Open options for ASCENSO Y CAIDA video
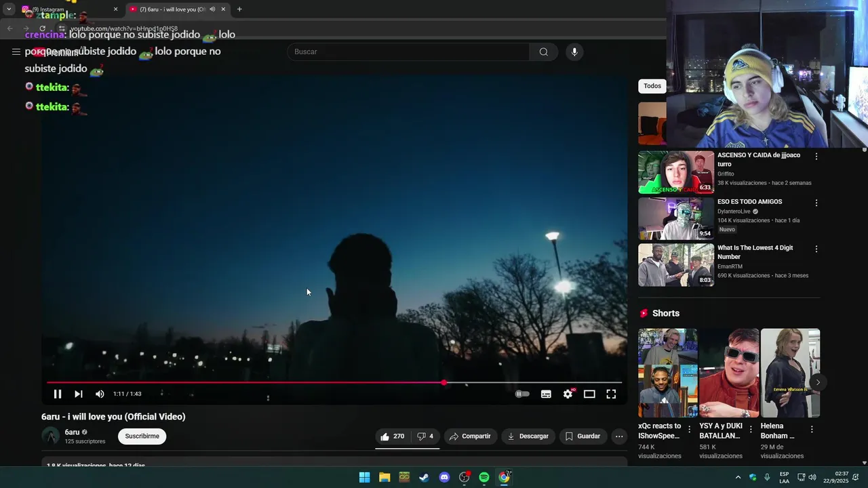 [x=816, y=157]
